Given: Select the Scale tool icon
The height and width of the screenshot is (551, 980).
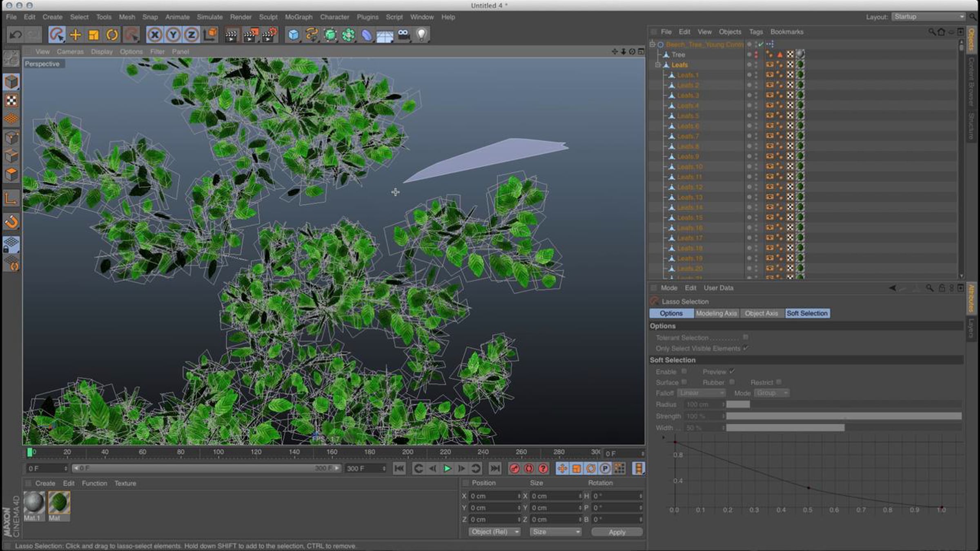Looking at the screenshot, I should click(x=94, y=35).
